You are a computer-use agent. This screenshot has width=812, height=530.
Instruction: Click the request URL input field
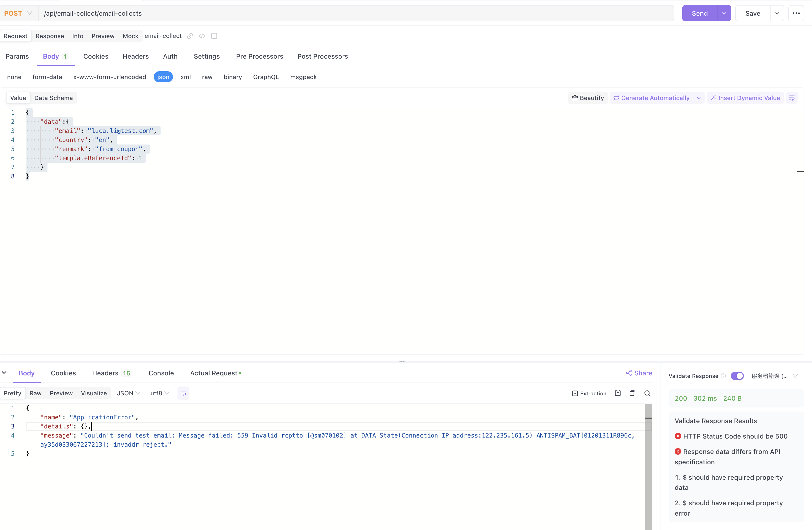pyautogui.click(x=355, y=13)
